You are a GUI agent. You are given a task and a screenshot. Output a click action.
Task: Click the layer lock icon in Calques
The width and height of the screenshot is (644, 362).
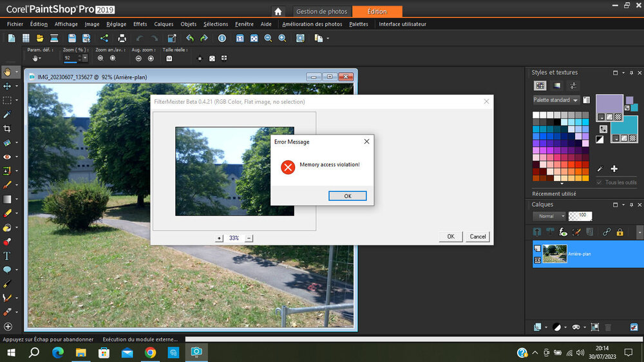(x=620, y=233)
